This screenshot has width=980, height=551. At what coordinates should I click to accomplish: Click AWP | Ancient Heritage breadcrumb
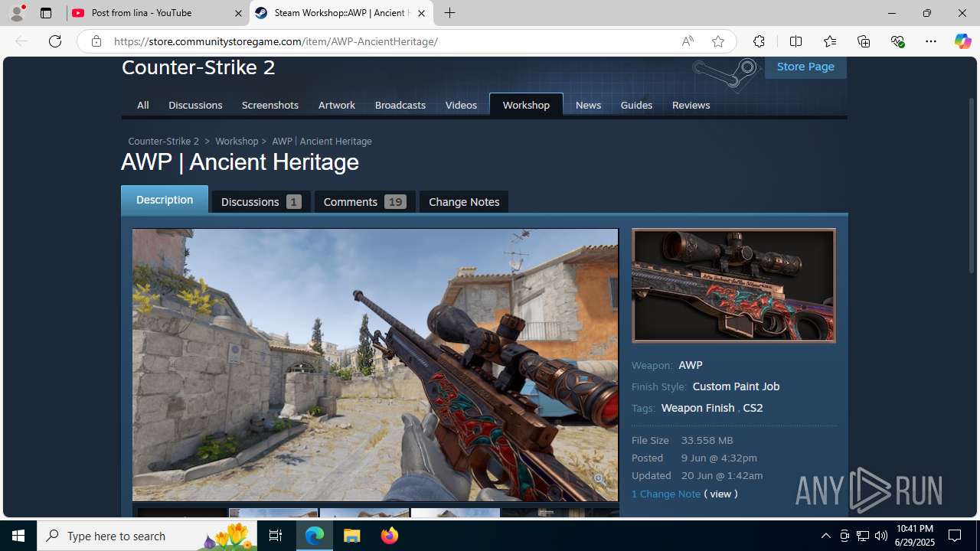[x=322, y=142]
